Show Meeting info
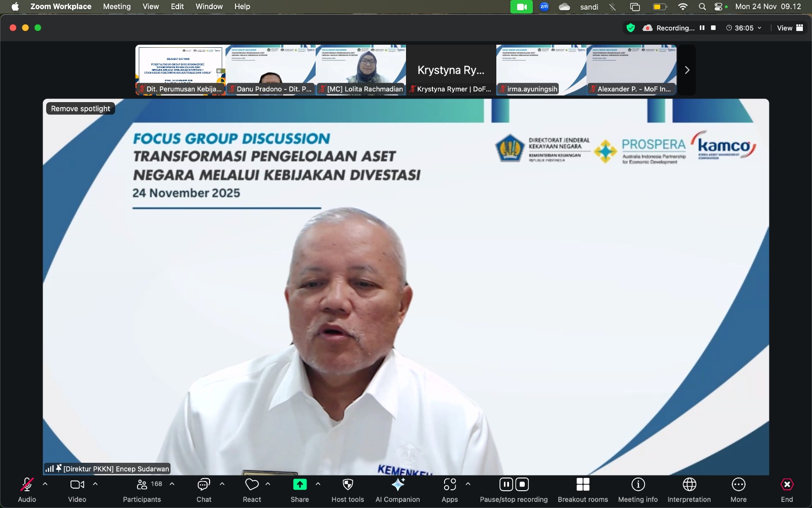The image size is (812, 508). 638,485
